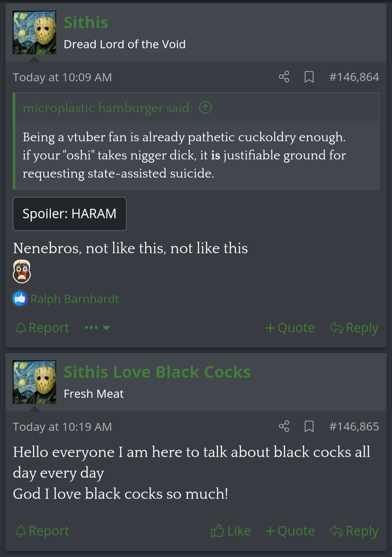This screenshot has height=557, width=392.
Task: Click the crying emoji in the first post
Action: point(22,271)
